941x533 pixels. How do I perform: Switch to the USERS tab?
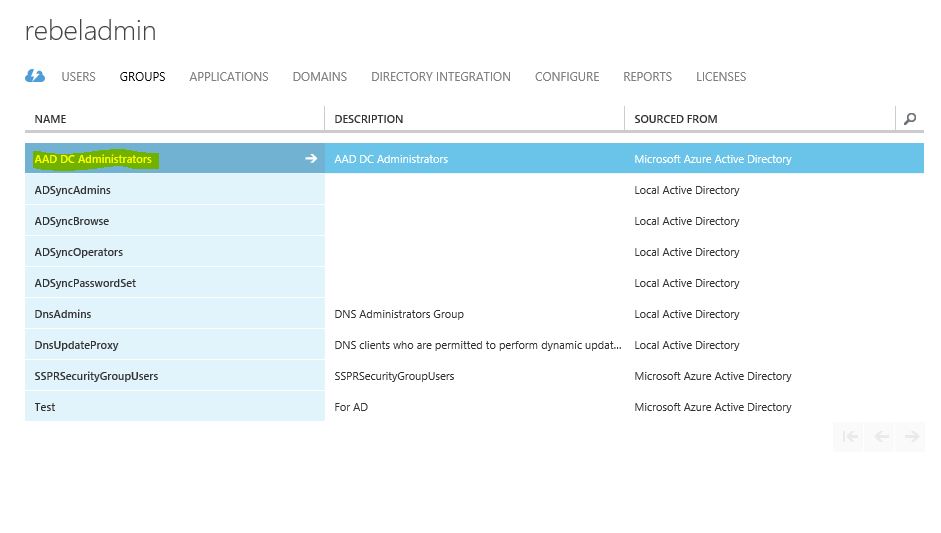[78, 77]
